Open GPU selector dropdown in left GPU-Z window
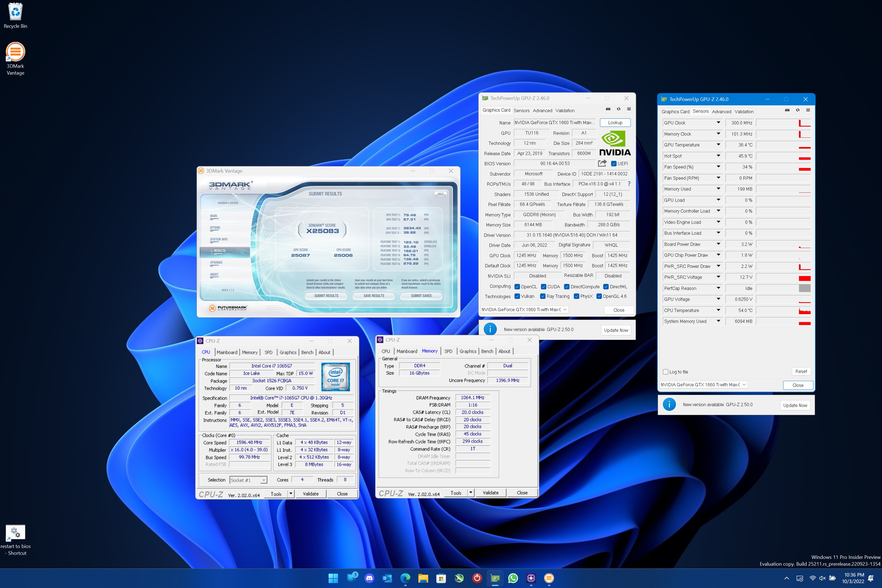Image resolution: width=882 pixels, height=588 pixels. pyautogui.click(x=525, y=309)
